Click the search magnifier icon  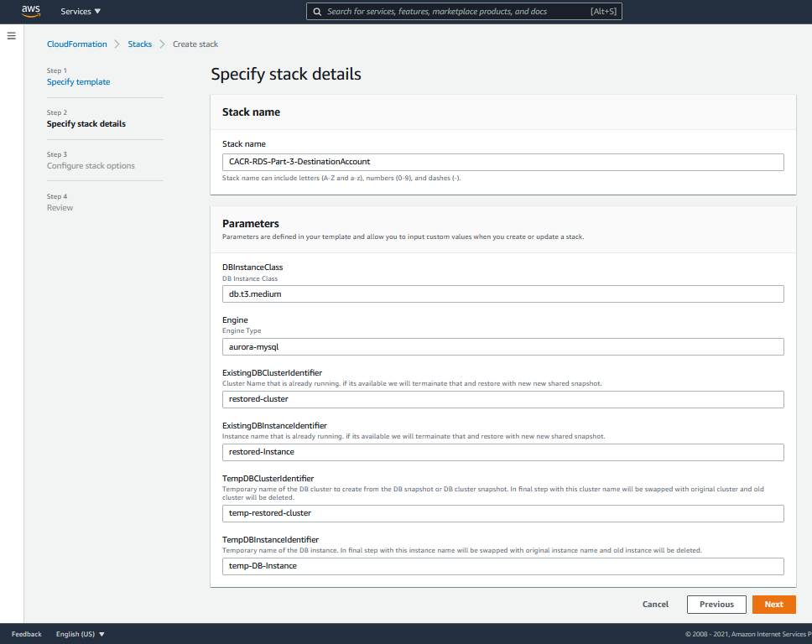coord(316,11)
